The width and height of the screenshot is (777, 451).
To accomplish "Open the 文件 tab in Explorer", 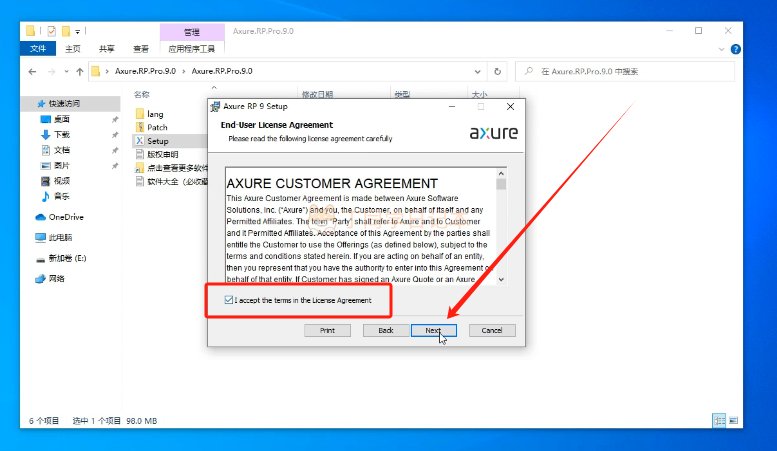I will [x=38, y=49].
